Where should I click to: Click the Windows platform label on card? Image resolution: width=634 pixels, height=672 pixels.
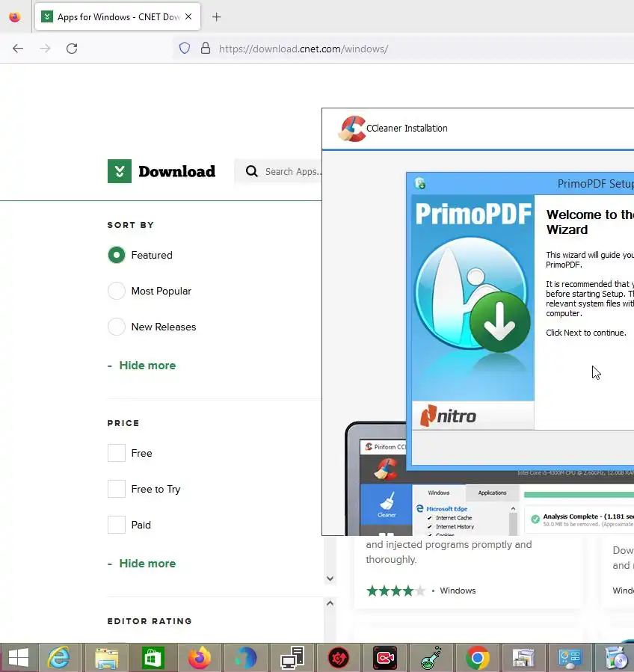458,591
